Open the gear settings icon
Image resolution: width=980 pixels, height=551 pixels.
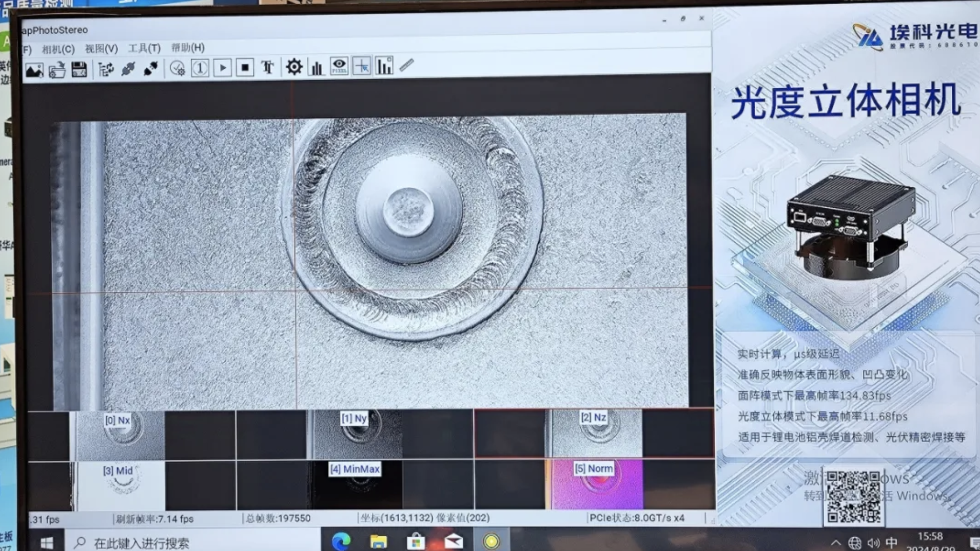[294, 67]
